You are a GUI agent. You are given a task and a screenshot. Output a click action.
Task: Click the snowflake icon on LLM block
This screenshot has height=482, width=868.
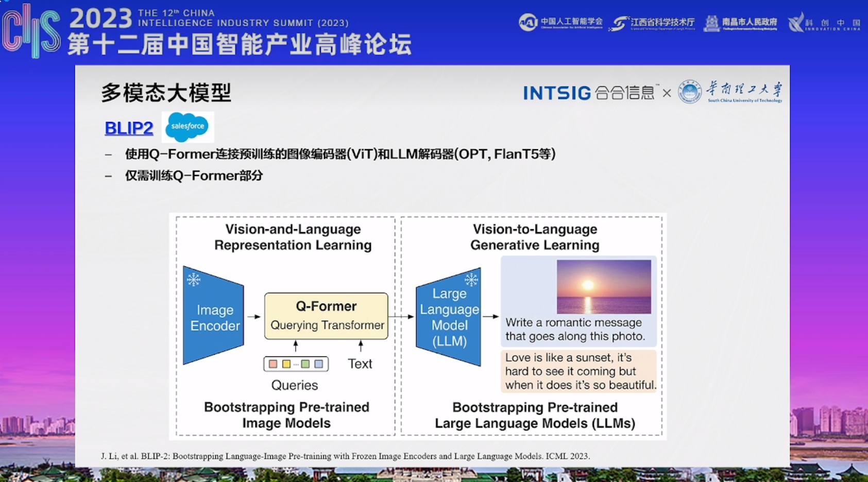tap(471, 280)
